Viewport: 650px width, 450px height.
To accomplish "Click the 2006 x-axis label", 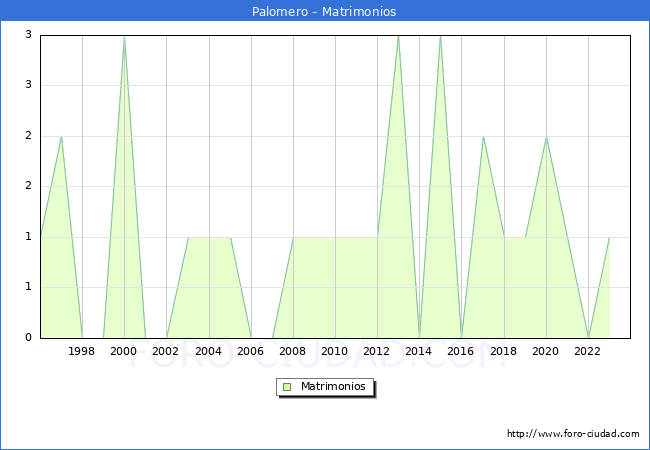I will click(250, 351).
